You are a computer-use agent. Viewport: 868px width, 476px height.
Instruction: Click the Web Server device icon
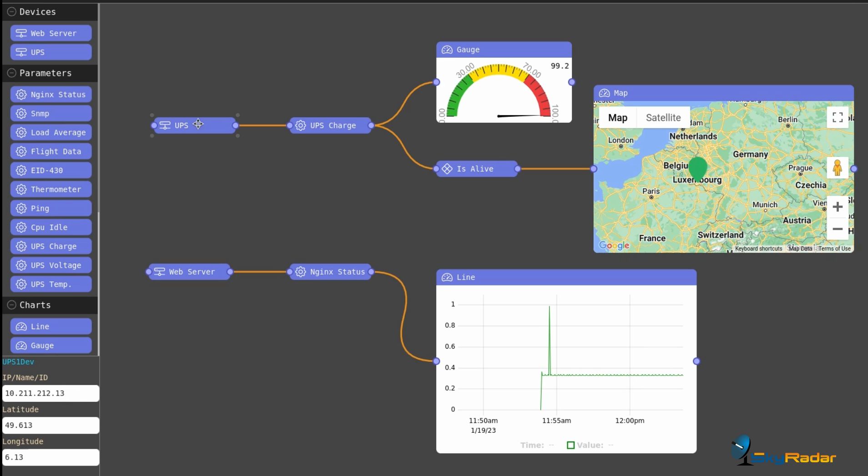[x=21, y=33]
